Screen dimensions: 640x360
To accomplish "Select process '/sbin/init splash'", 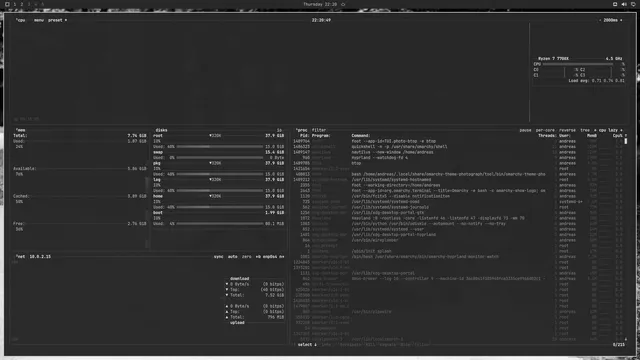I will pos(459,251).
